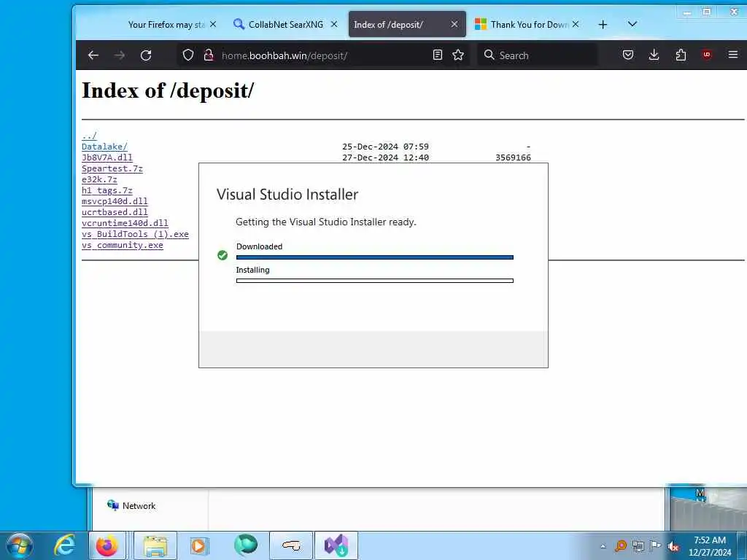Open the taskbar clock 7:52 AM
747x560 pixels.
click(710, 546)
